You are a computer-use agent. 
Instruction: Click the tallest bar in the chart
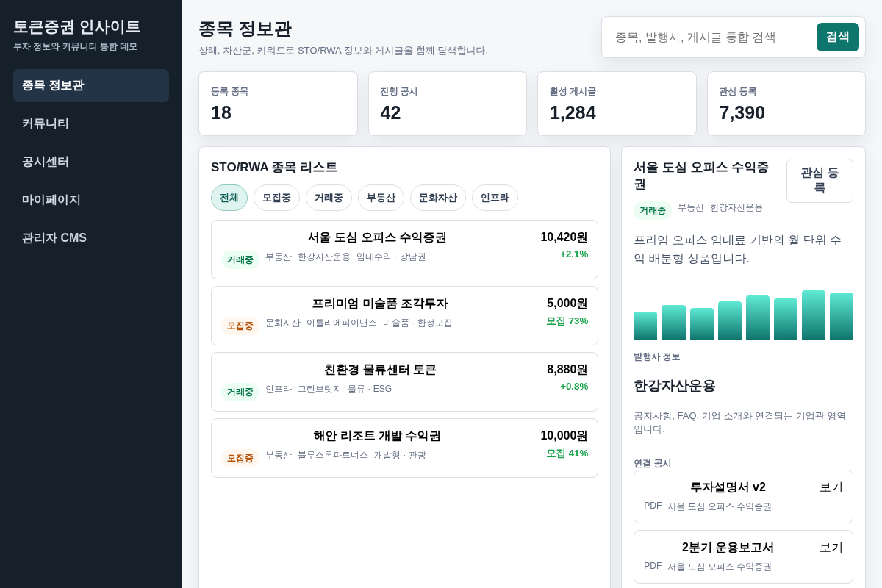point(814,315)
